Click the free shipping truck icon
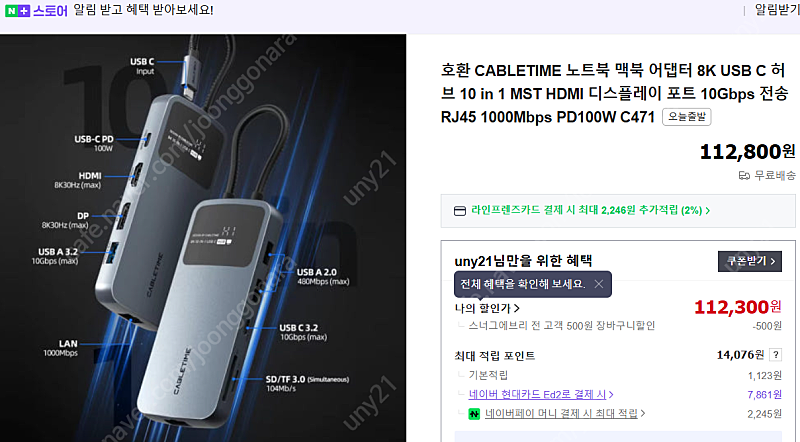800x442 pixels. (744, 176)
